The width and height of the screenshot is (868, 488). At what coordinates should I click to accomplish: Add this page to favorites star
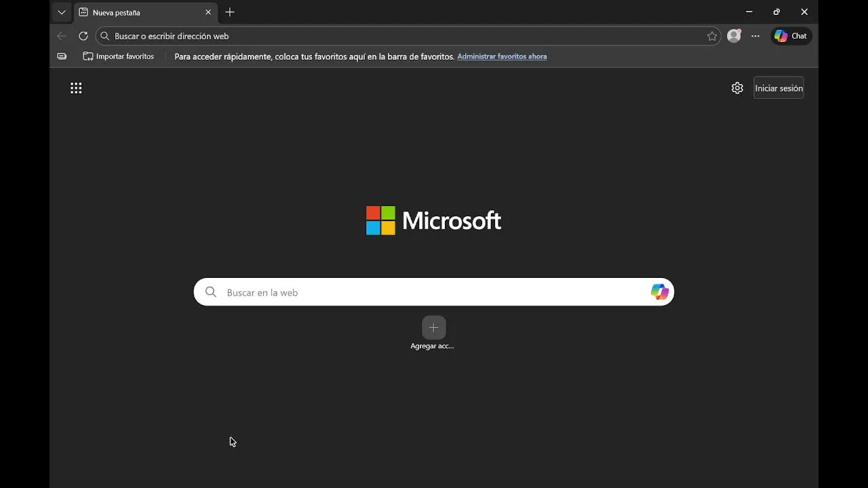(712, 36)
